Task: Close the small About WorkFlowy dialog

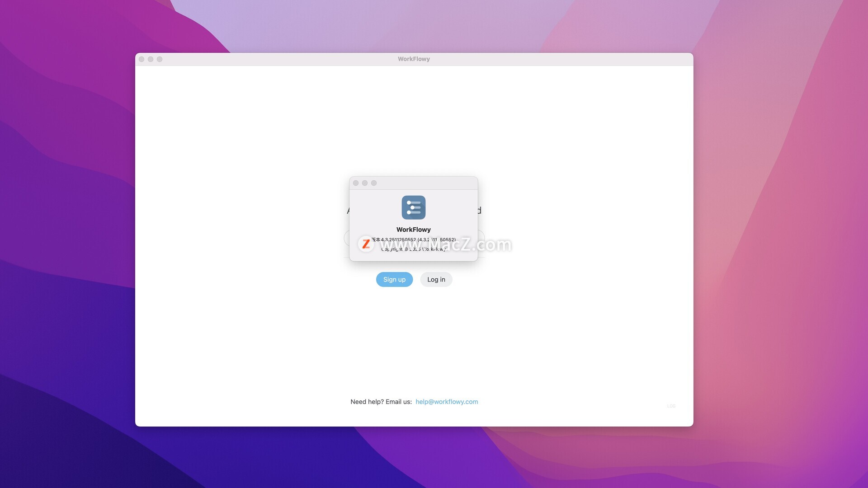Action: [x=356, y=183]
